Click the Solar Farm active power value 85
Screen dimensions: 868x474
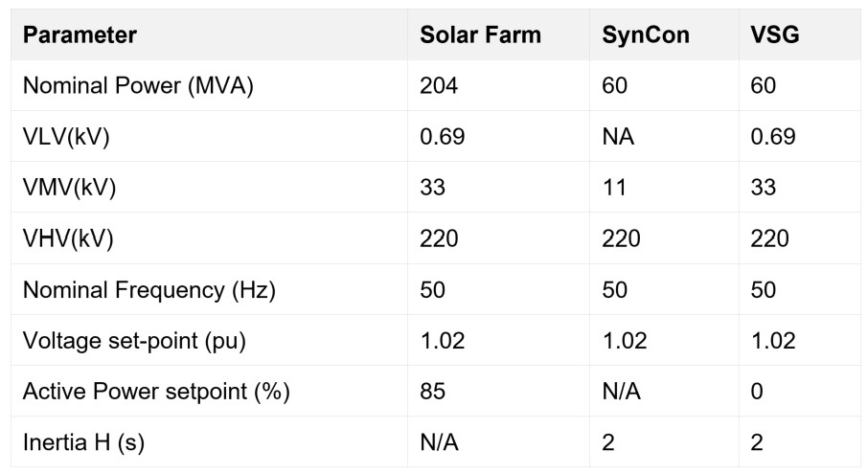tap(433, 391)
